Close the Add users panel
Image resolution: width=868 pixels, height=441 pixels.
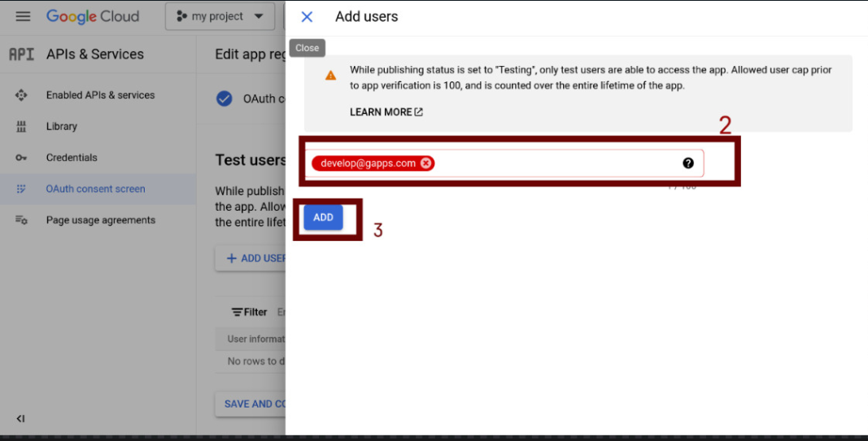coord(307,17)
